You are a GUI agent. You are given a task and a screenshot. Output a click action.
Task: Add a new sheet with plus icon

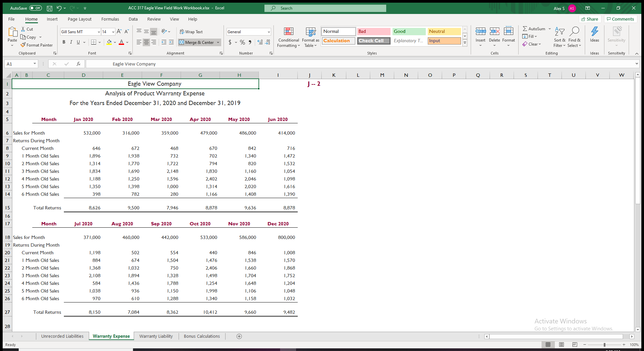(x=239, y=336)
